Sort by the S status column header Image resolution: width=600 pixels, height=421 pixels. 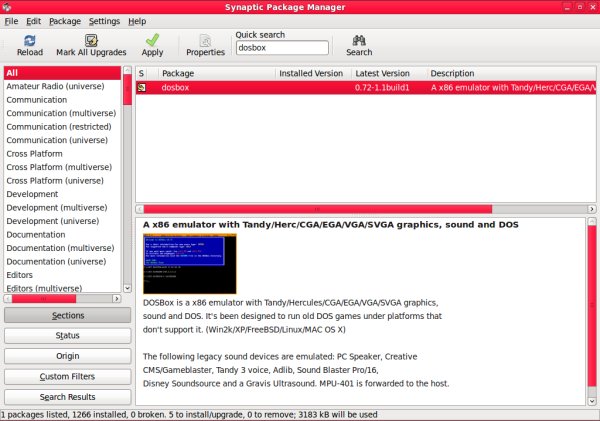pyautogui.click(x=142, y=73)
